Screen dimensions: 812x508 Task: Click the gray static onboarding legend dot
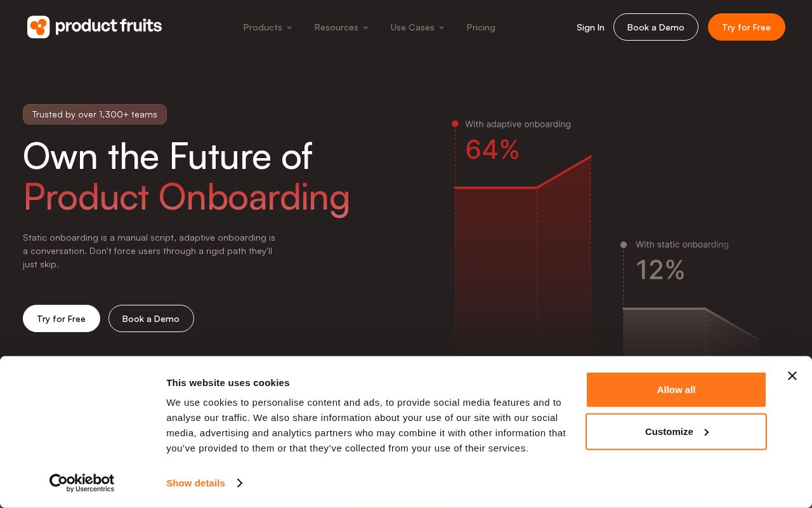pos(624,244)
